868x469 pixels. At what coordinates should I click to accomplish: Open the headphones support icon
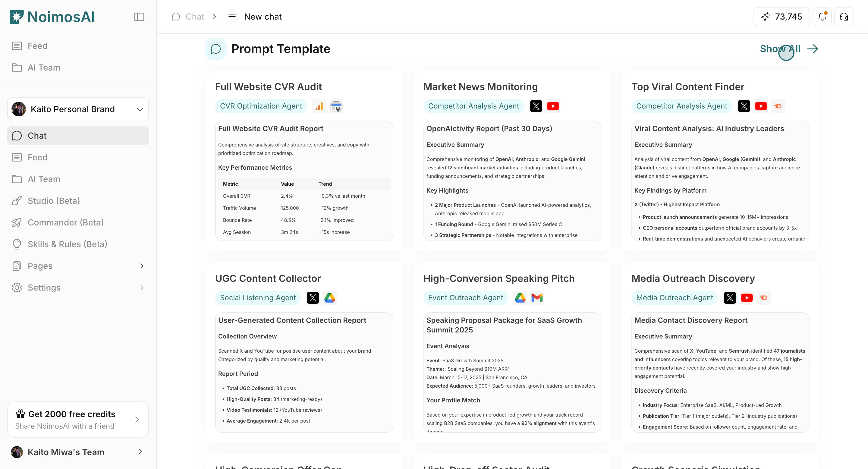(844, 17)
